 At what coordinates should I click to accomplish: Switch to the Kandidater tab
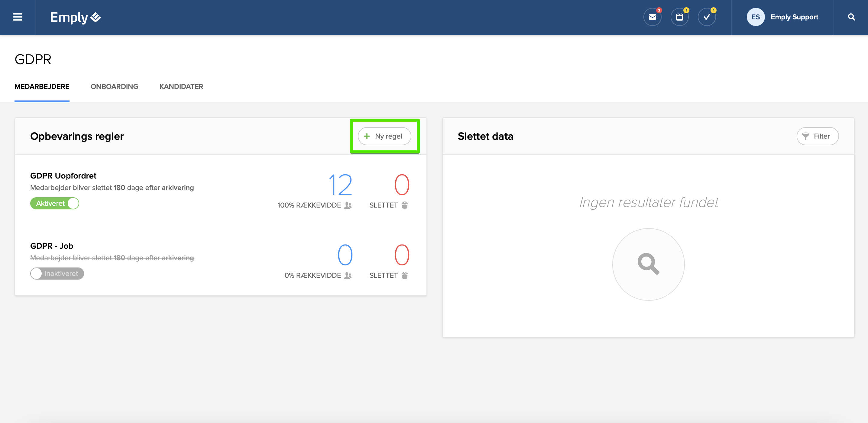click(x=181, y=87)
